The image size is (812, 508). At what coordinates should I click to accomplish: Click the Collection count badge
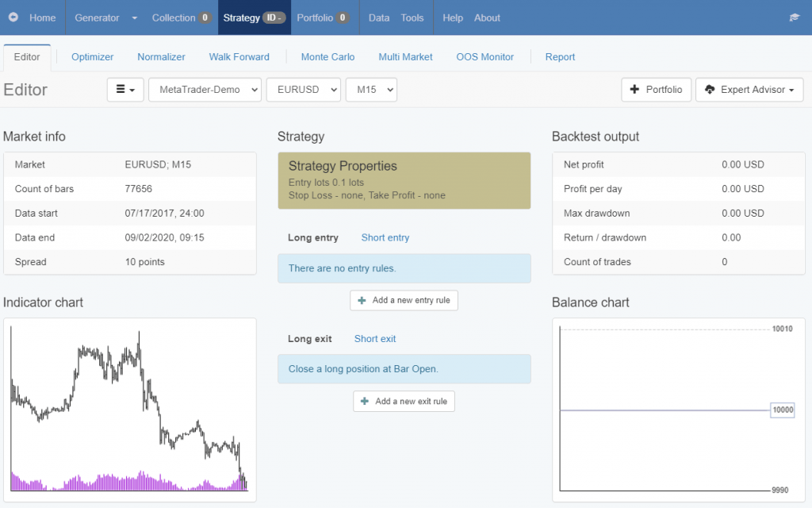205,17
